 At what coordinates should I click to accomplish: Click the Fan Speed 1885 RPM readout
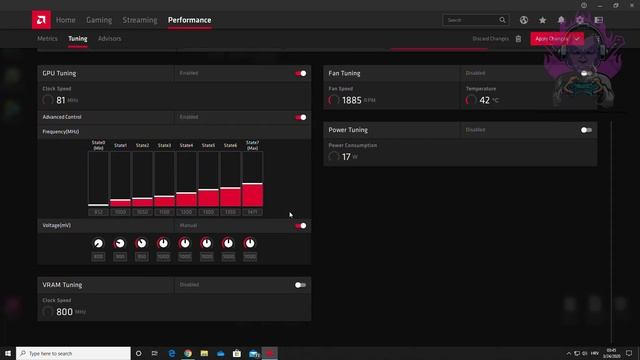coord(352,100)
